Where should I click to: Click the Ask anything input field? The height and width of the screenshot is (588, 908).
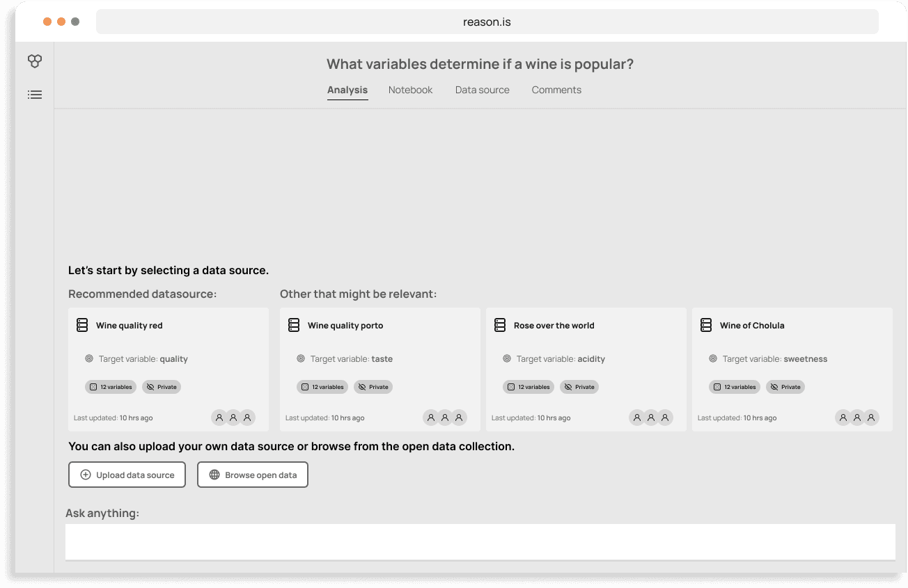pos(480,541)
